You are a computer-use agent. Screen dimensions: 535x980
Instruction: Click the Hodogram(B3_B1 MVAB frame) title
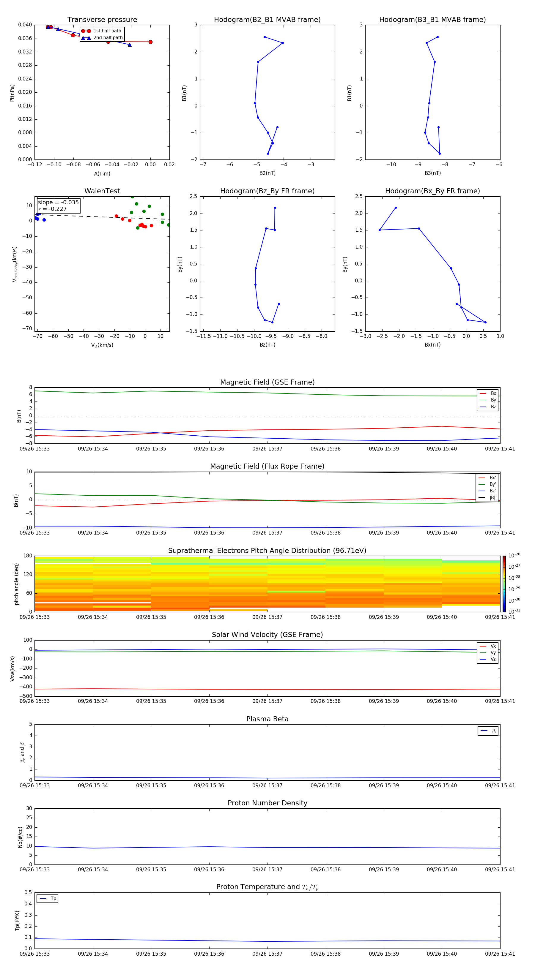click(x=432, y=20)
